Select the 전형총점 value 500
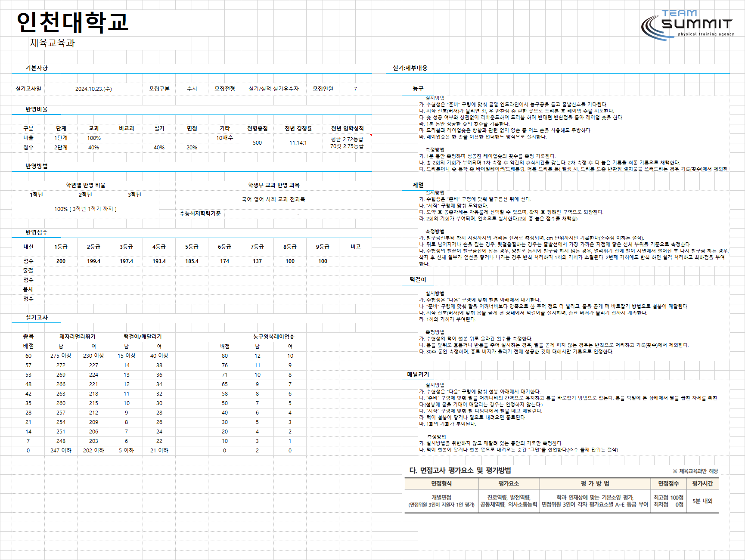The image size is (745, 560). pos(257,143)
